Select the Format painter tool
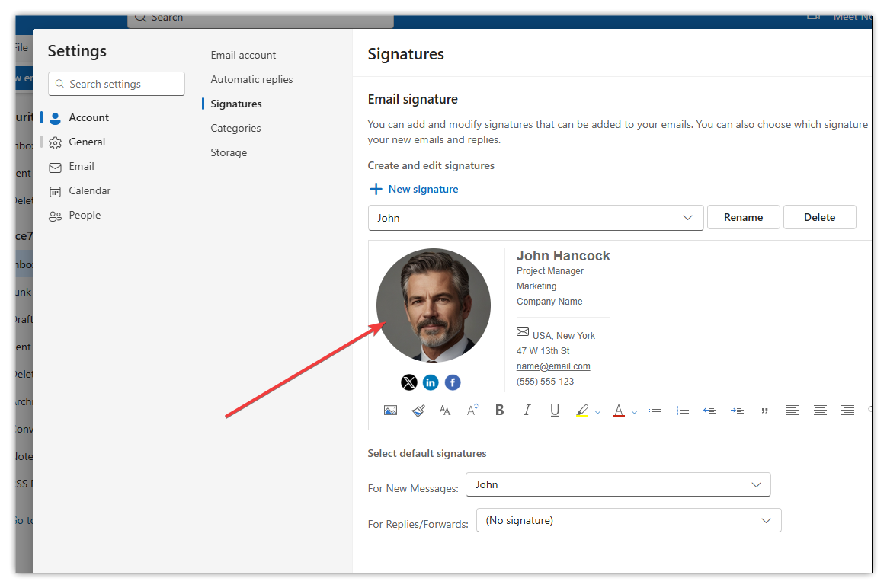 coord(418,411)
